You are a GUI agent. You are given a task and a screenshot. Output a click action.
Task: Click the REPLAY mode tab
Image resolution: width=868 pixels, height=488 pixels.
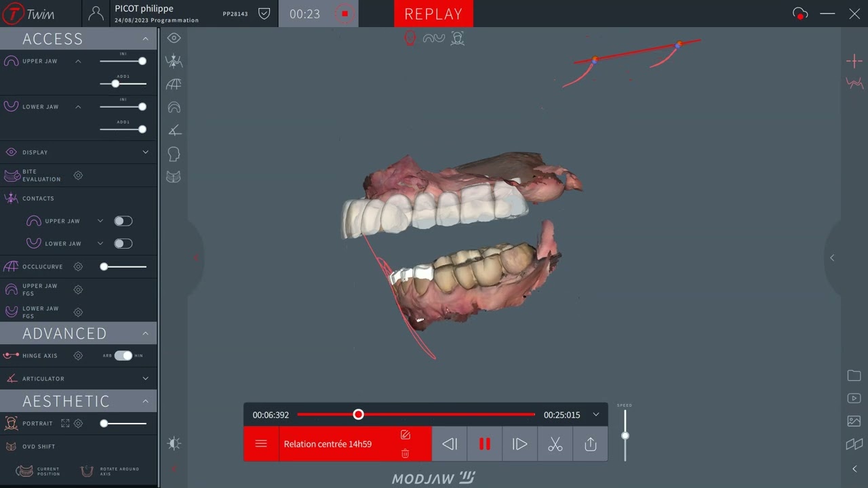click(x=433, y=14)
